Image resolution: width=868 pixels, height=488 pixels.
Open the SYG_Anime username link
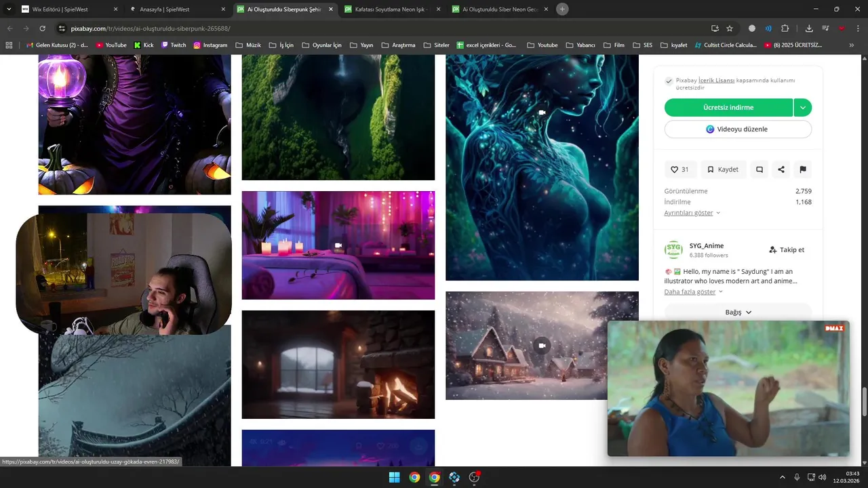click(707, 246)
